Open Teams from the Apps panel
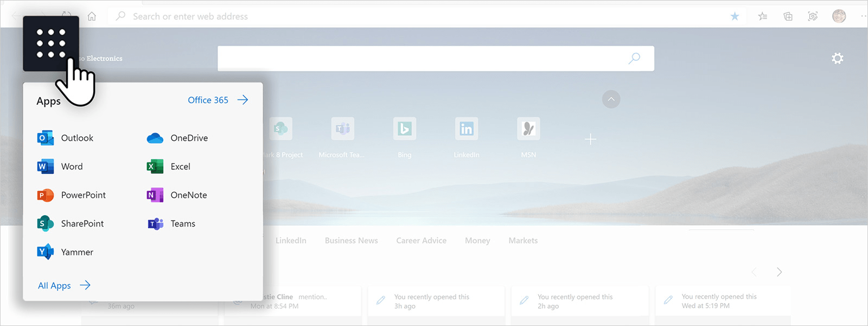The height and width of the screenshot is (326, 868). coord(171,224)
